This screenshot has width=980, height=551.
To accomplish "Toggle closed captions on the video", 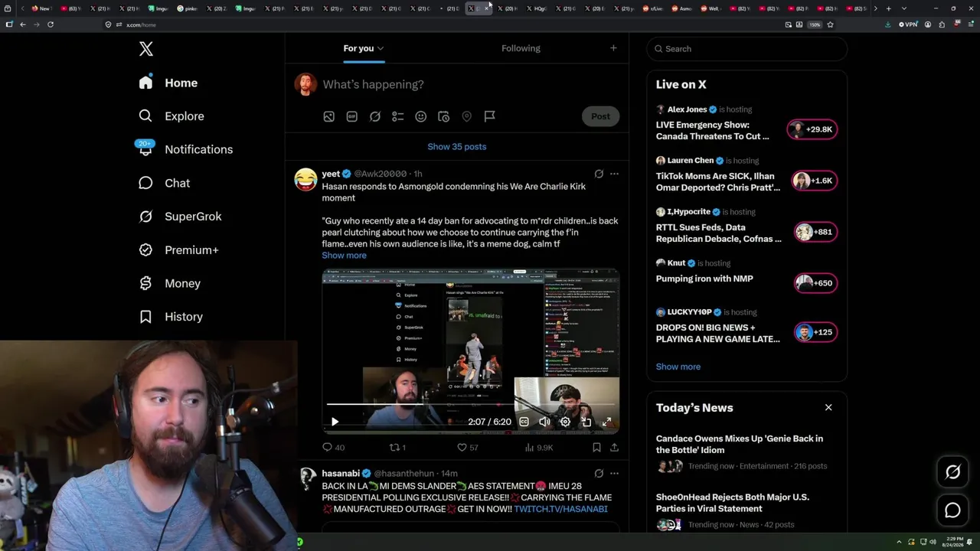I will click(524, 422).
